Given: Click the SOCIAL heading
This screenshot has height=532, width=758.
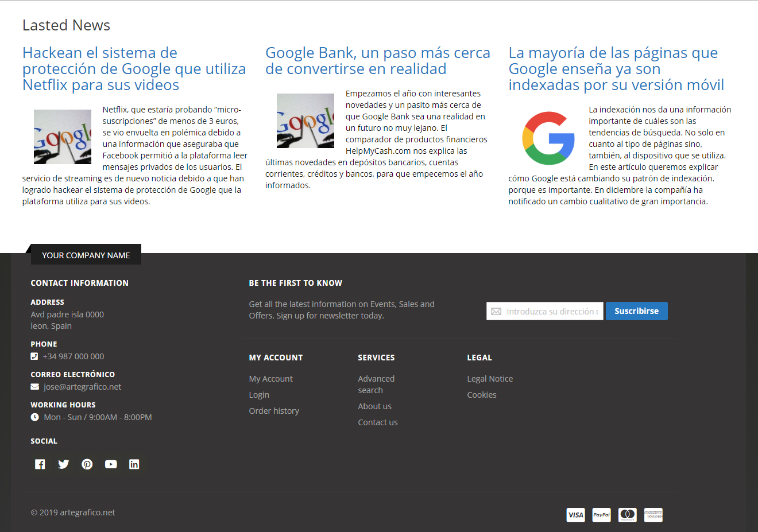Looking at the screenshot, I should (x=44, y=441).
